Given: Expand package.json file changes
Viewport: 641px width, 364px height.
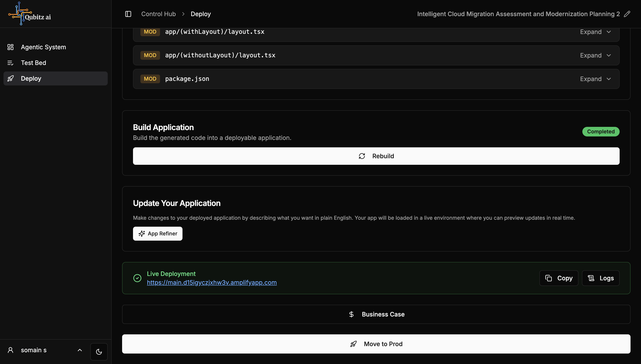Looking at the screenshot, I should tap(595, 79).
